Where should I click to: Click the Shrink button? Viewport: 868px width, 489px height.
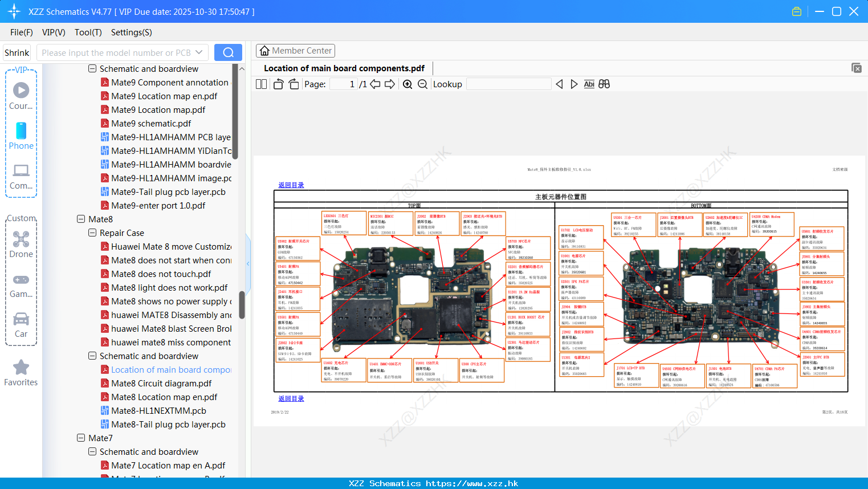17,52
